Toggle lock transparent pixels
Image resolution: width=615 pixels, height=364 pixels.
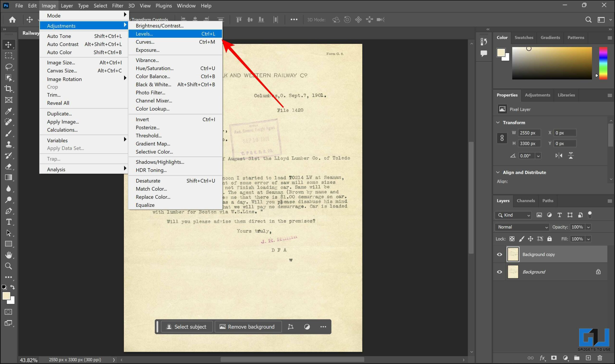click(x=512, y=239)
